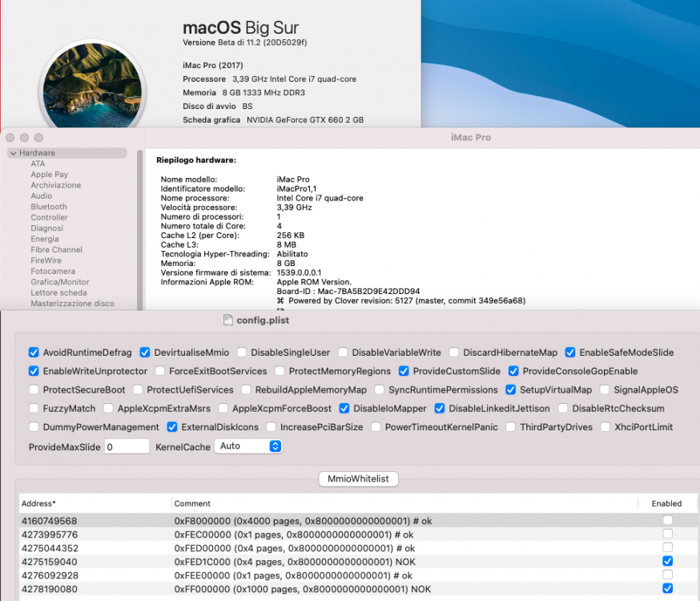The height and width of the screenshot is (601, 700).
Task: Click the sidebar scrollbar in iMac Pro window
Action: [139, 230]
